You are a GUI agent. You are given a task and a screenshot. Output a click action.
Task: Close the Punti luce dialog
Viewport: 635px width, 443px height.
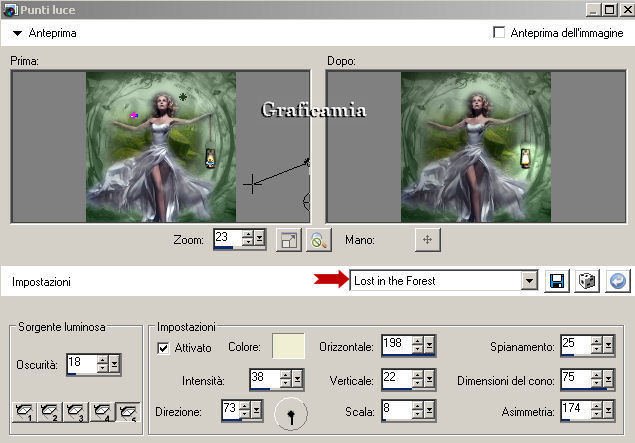[x=627, y=10]
